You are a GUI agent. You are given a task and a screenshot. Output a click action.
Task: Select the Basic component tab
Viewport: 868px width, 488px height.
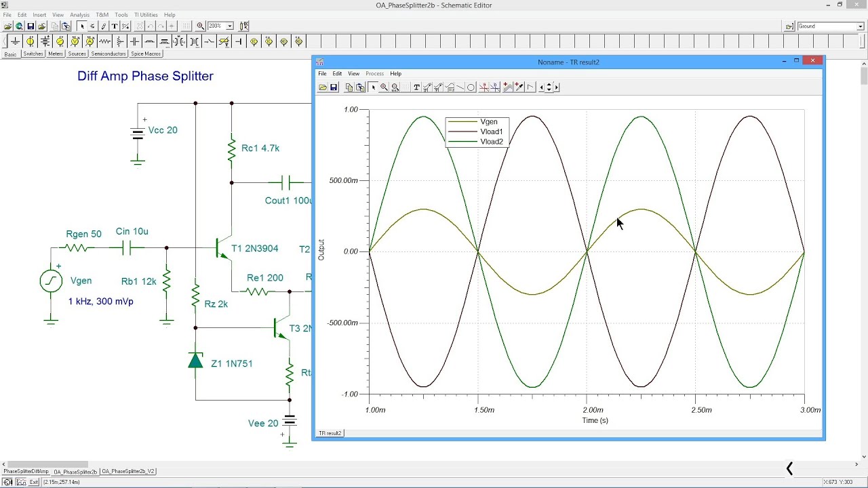(10, 54)
